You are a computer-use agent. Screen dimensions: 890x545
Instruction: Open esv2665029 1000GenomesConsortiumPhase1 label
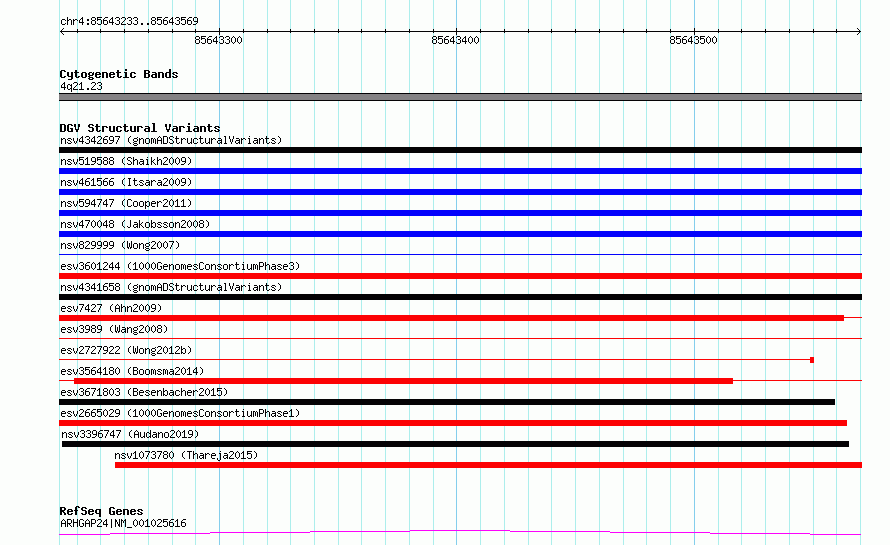180,413
